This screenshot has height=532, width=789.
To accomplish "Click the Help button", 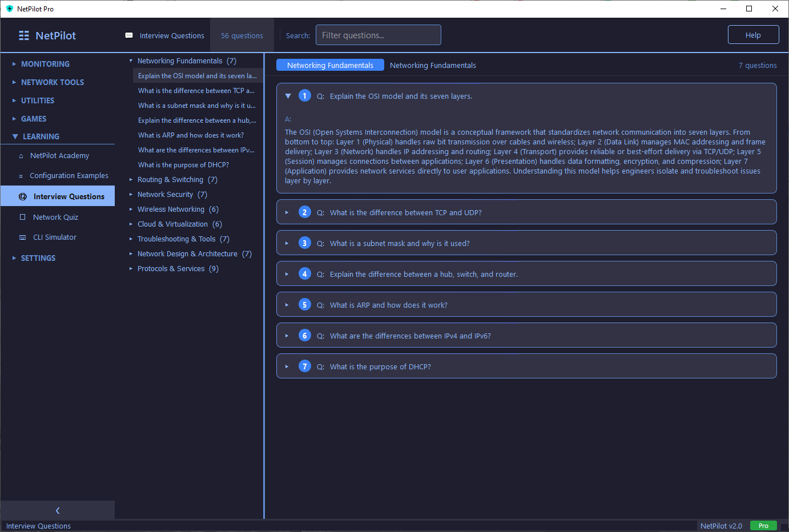I will coord(753,35).
